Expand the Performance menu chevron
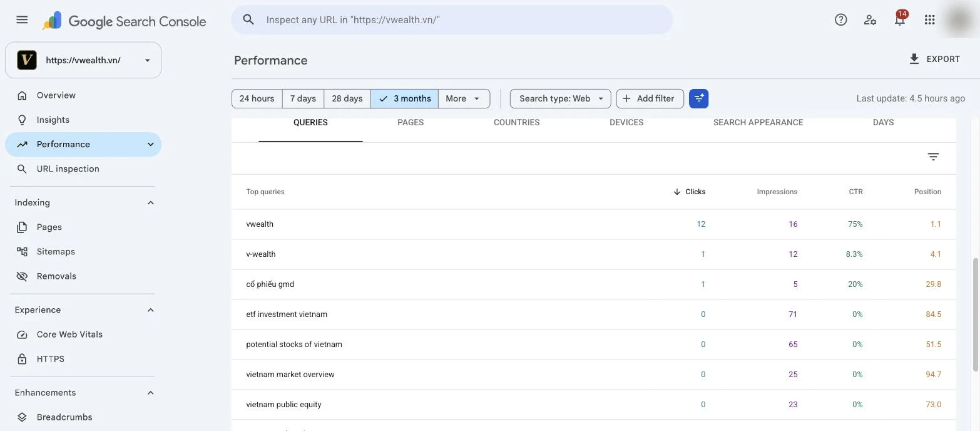 (150, 144)
